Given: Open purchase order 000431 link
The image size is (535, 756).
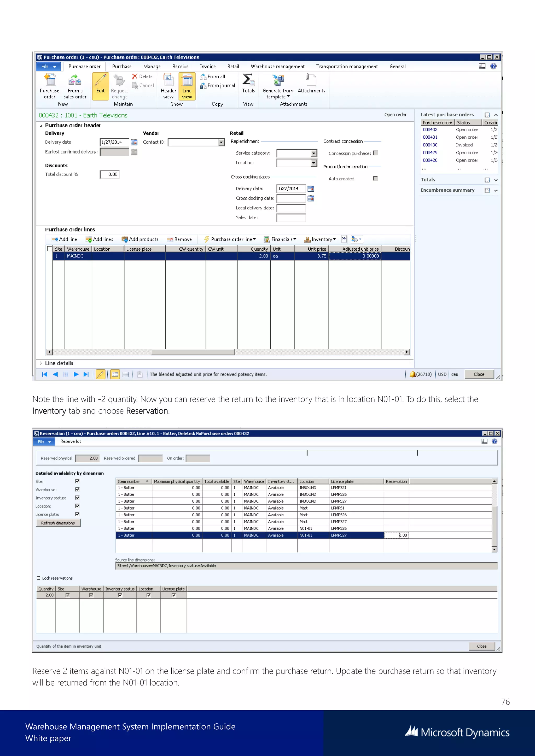Looking at the screenshot, I should click(430, 137).
